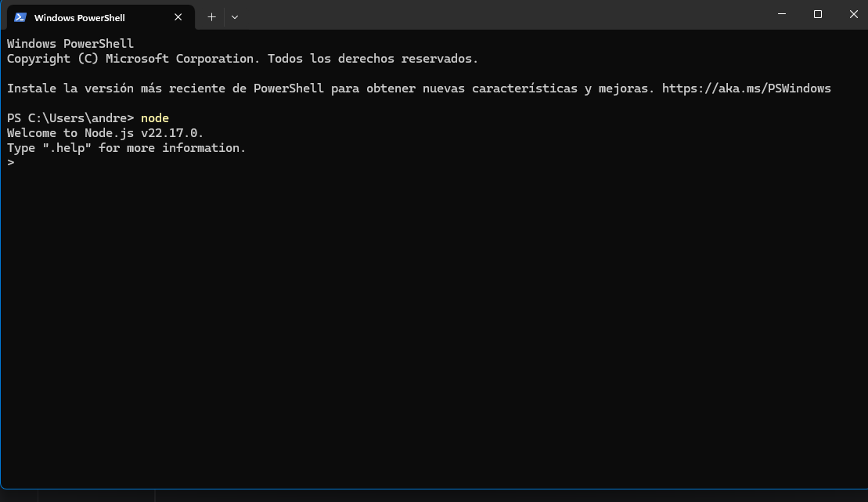
Task: Maximize the terminal window
Action: [818, 14]
